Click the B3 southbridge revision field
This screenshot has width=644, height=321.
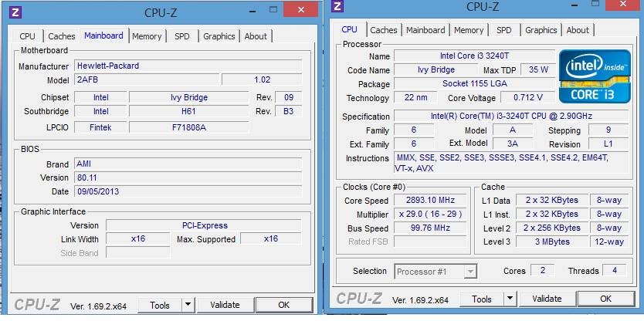pos(288,111)
